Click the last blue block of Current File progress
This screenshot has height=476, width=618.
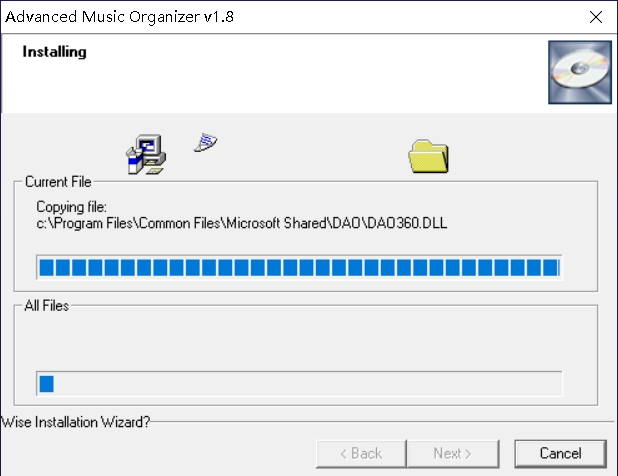[551, 268]
